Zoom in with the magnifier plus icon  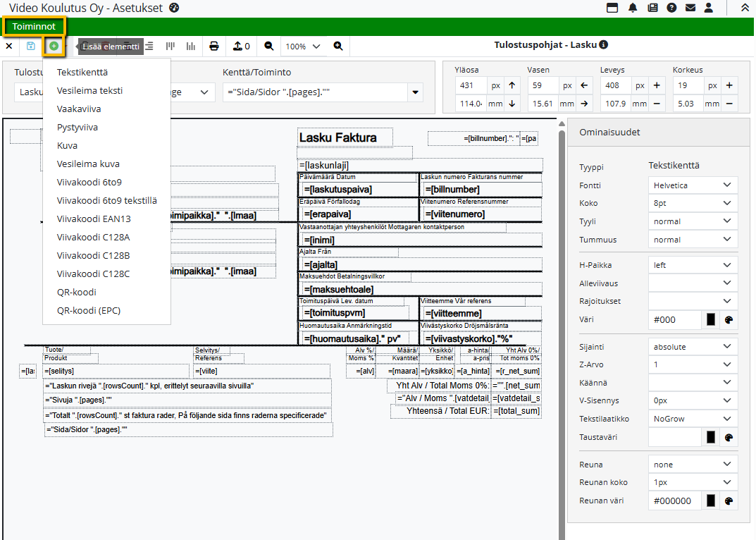[x=338, y=46]
